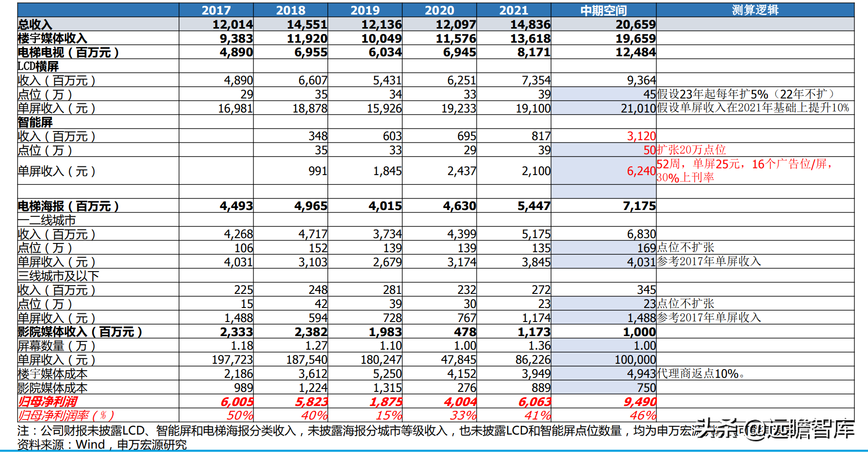Screen dimensions: 868x453
Task: Click tier-3 revenue value 345
Action: (646, 290)
